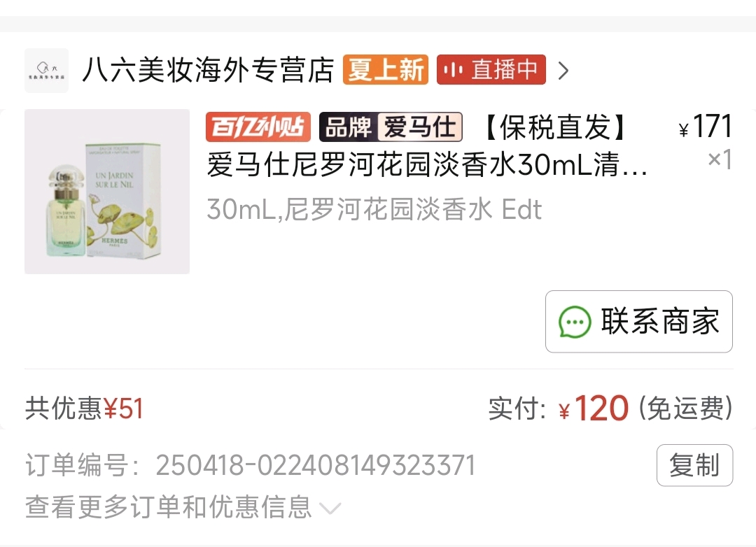Tap the ¥171 item price
756x547 pixels.
point(706,127)
